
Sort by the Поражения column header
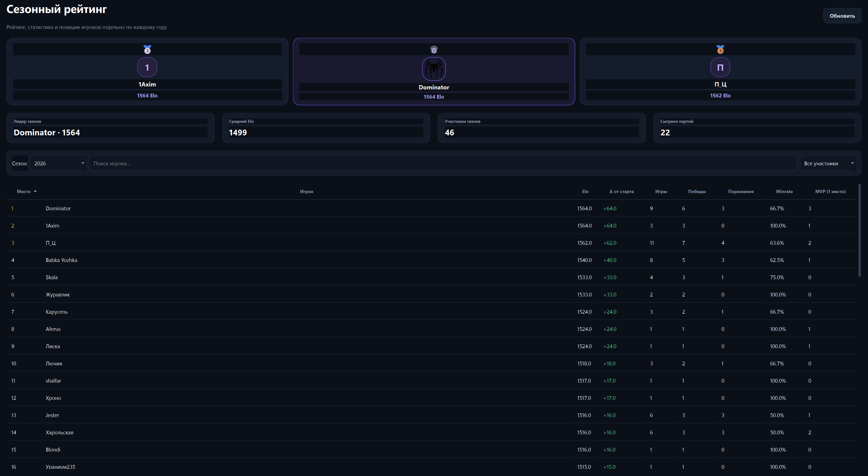[x=741, y=192]
